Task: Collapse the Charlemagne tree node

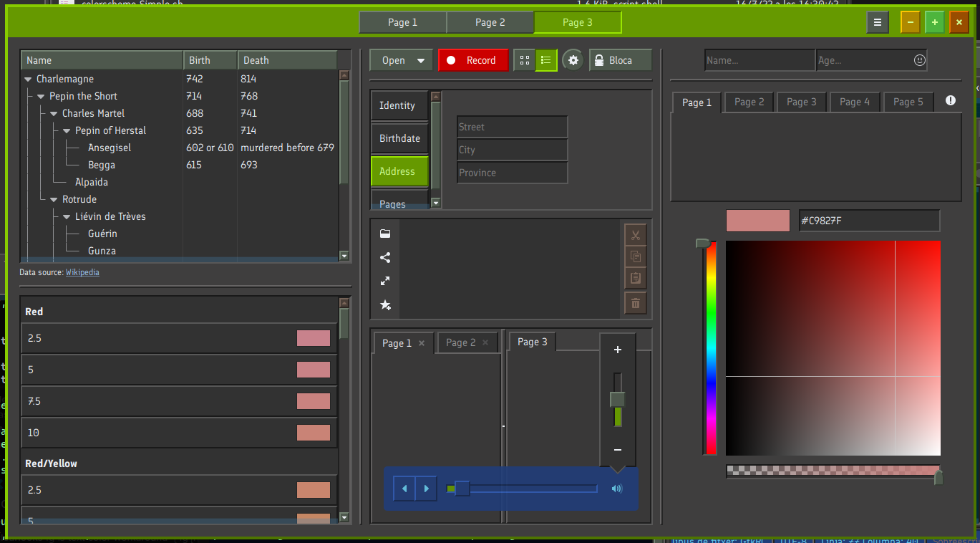Action: (29, 80)
